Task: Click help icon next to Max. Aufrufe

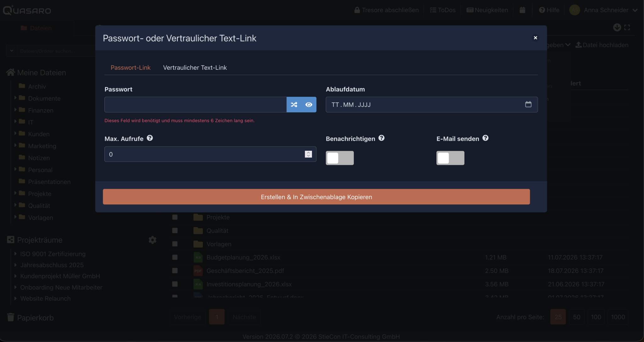Action: click(x=150, y=138)
